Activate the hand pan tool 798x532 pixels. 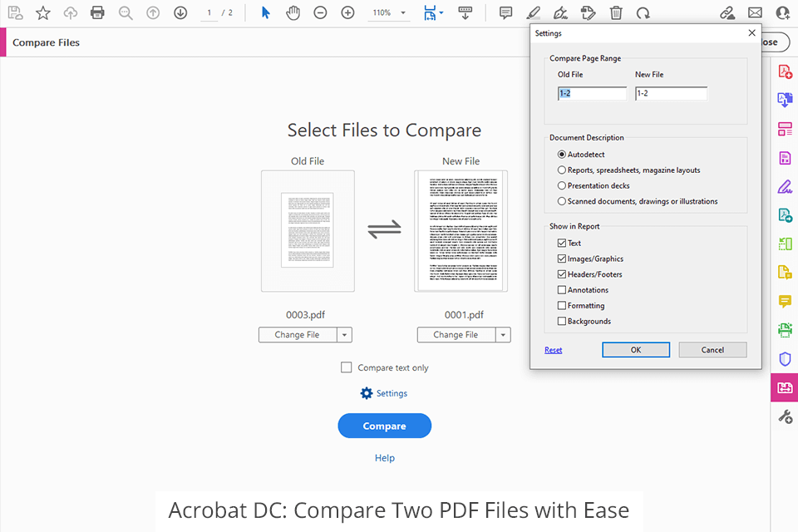[293, 12]
